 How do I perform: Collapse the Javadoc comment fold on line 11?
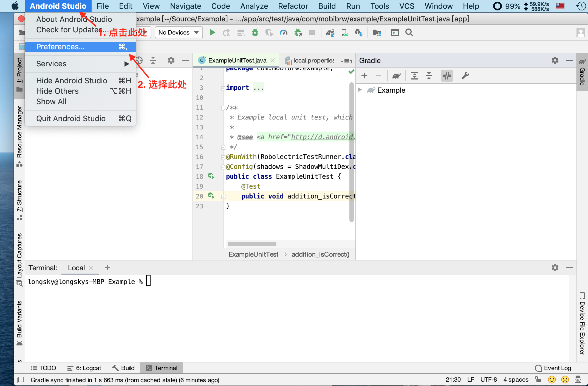click(x=223, y=108)
